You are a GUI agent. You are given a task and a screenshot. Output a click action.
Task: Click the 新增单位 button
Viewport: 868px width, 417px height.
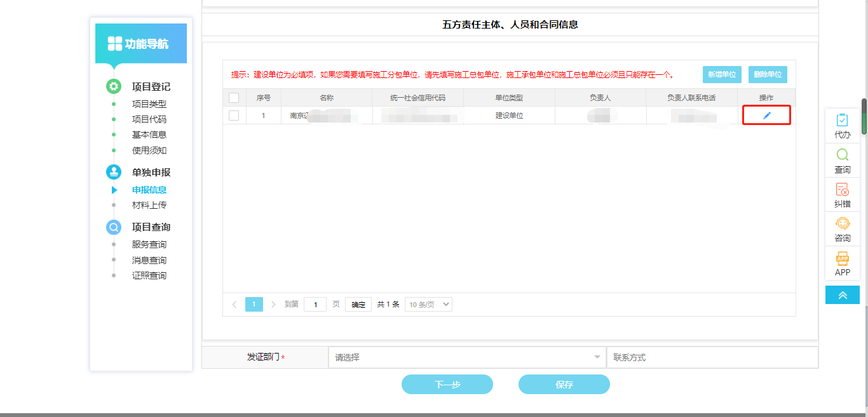(x=722, y=74)
